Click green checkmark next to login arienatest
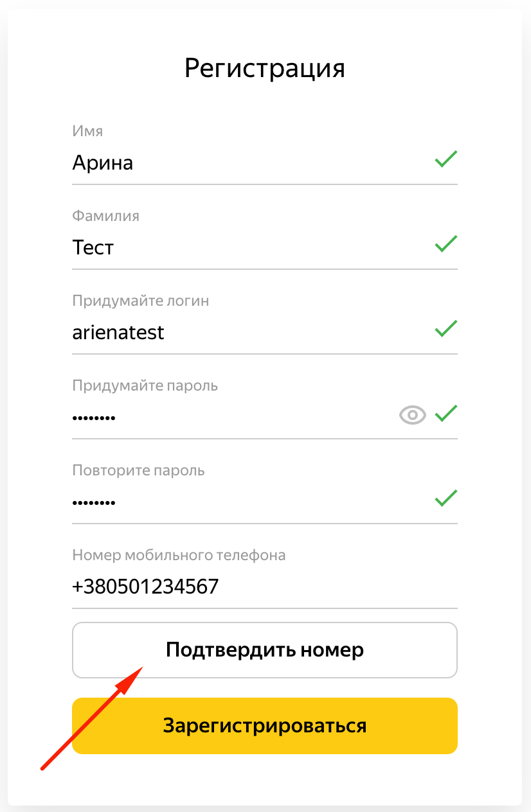Viewport: 531px width, 812px height. [446, 328]
